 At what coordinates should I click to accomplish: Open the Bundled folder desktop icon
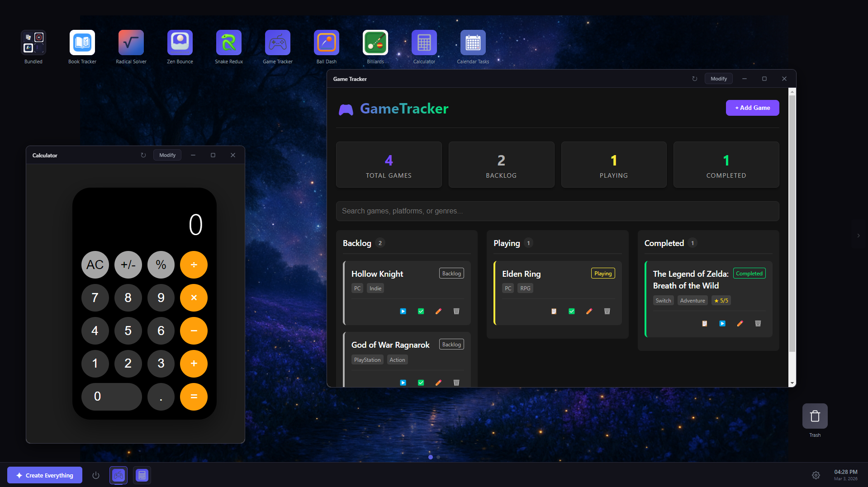[x=33, y=43]
